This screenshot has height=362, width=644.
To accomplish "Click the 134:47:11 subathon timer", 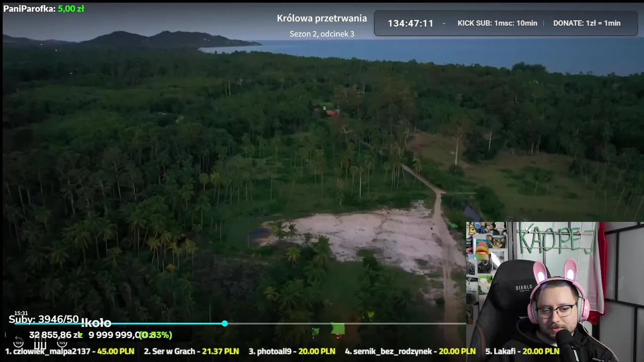I will [411, 23].
